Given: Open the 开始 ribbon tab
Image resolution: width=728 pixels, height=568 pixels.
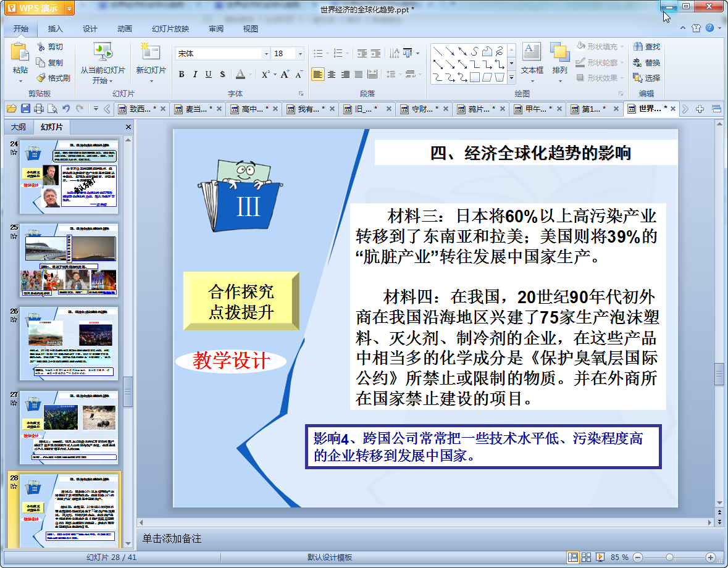Looking at the screenshot, I should point(21,29).
